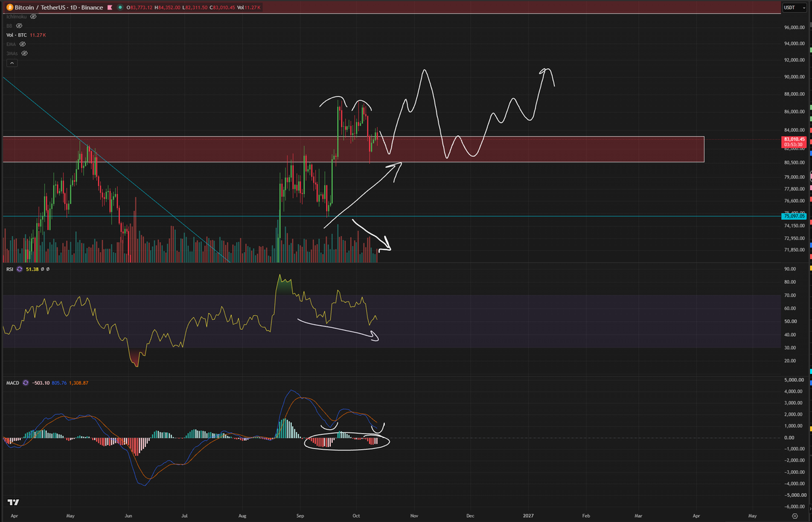The width and height of the screenshot is (812, 522).
Task: Collapse the indicator legend with the chevron
Action: (12, 63)
